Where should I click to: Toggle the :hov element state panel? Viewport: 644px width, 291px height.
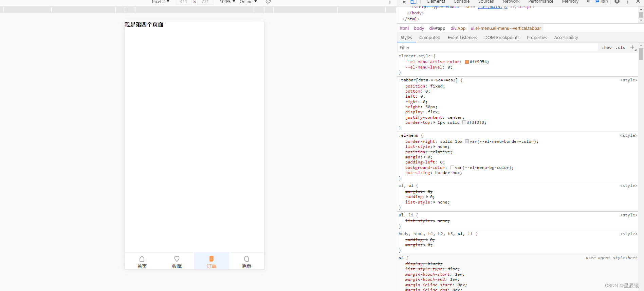click(607, 47)
